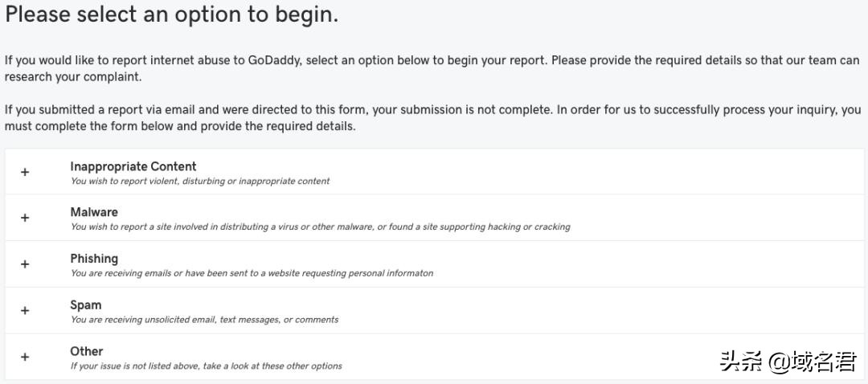Screen dimensions: 868x384
Task: Expand the Phishing section plus icon
Action: (x=25, y=264)
